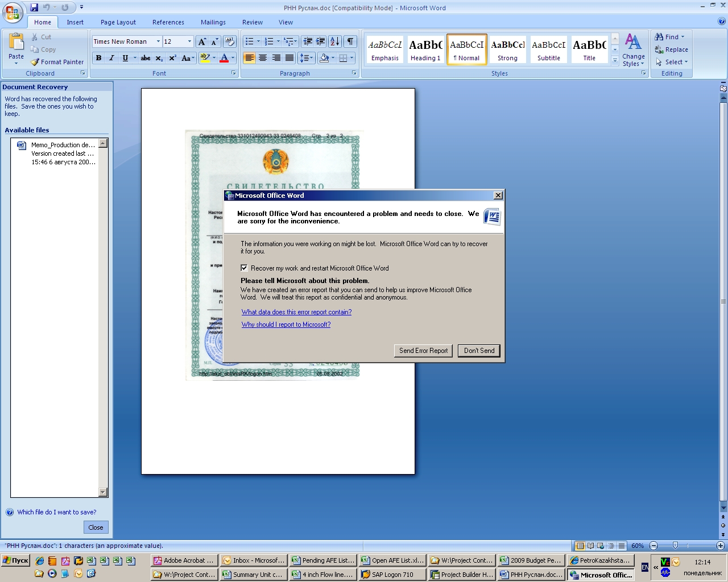Screen dimensions: 728x582
Task: Align text right
Action: pyautogui.click(x=276, y=58)
